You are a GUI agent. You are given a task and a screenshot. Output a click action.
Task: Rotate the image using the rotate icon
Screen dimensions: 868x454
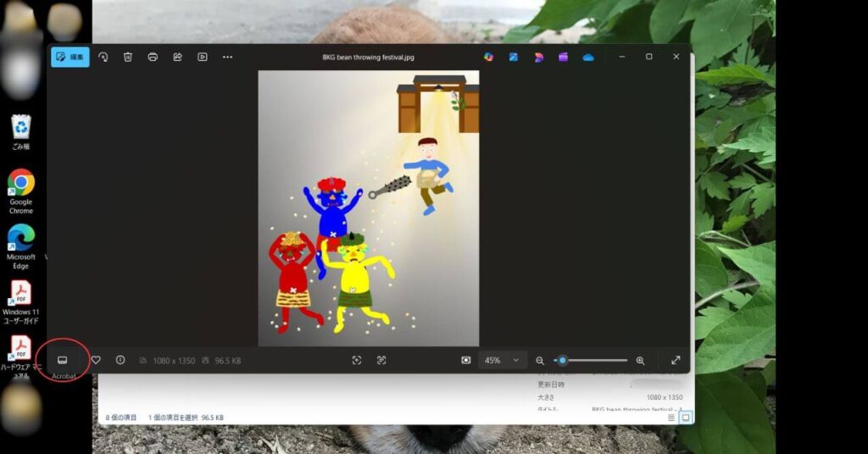click(x=103, y=57)
